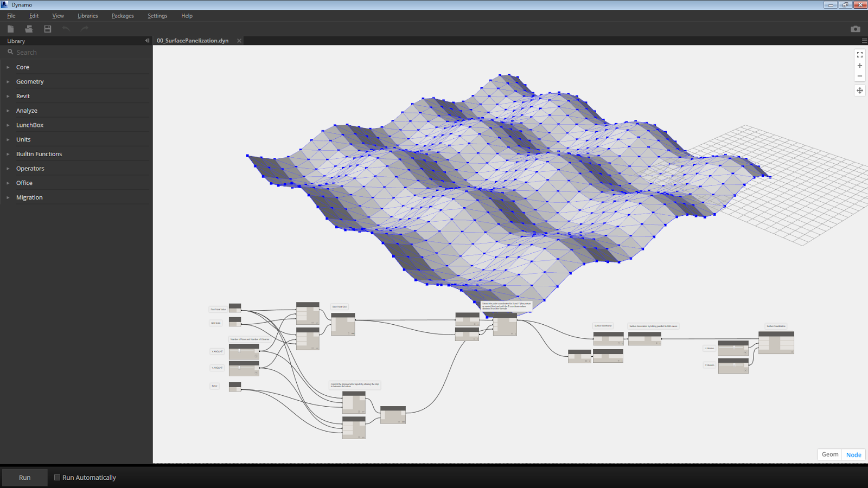The image size is (868, 488).
Task: Click the Redo arrow icon
Action: click(85, 29)
